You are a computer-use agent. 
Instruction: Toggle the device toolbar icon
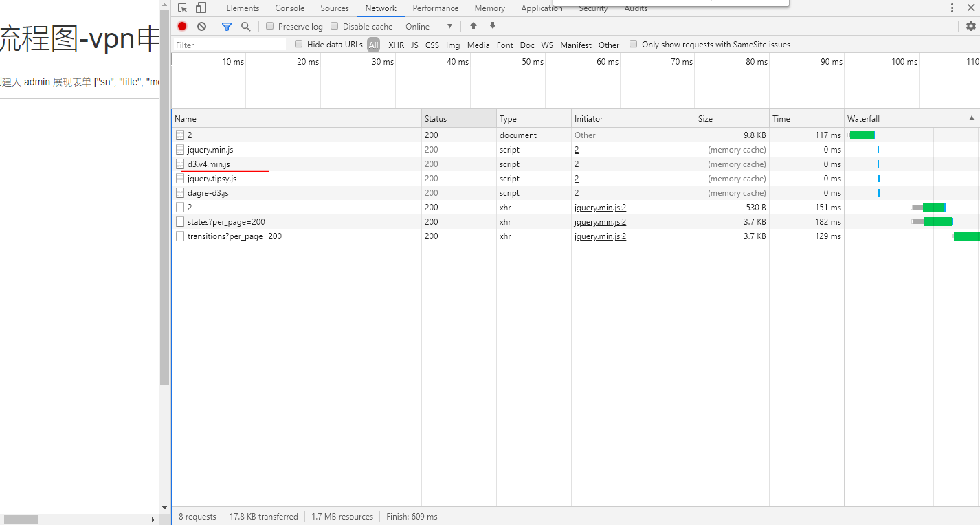click(201, 8)
